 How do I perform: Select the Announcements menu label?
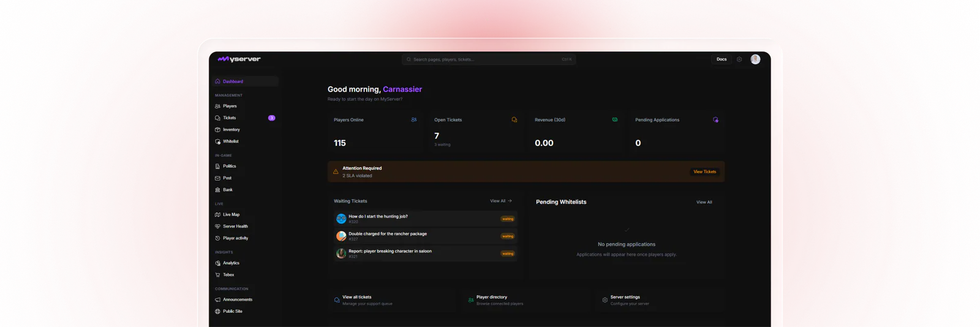pos(238,299)
